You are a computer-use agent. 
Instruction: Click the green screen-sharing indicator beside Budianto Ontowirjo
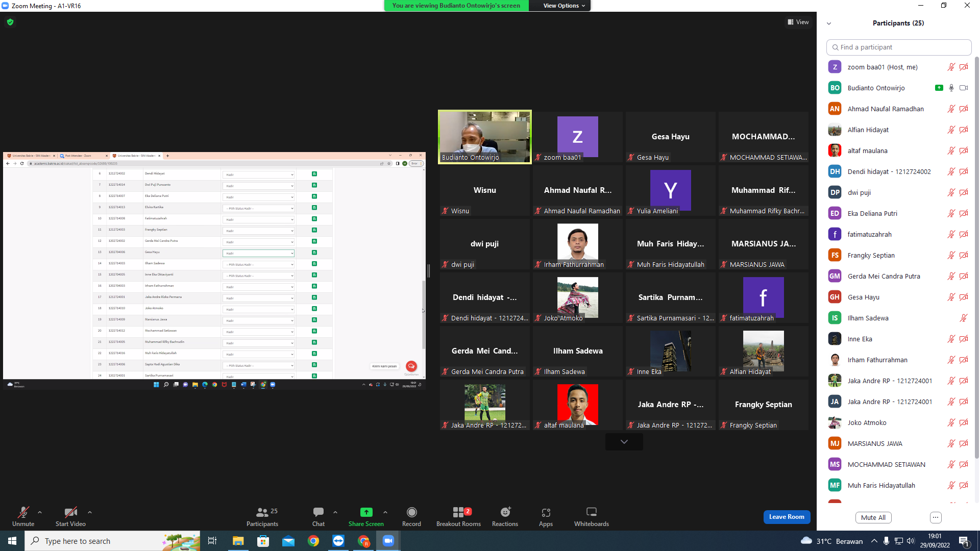coord(939,88)
